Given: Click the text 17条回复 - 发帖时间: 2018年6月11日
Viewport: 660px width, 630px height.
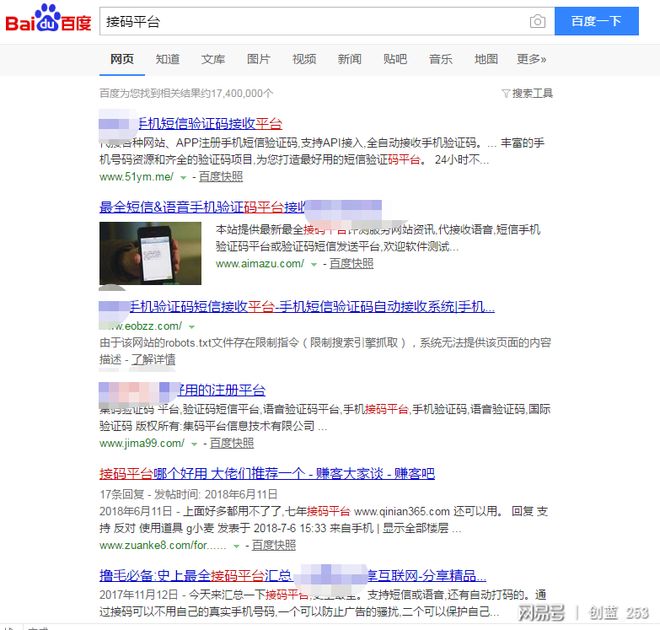Looking at the screenshot, I should coord(189,494).
